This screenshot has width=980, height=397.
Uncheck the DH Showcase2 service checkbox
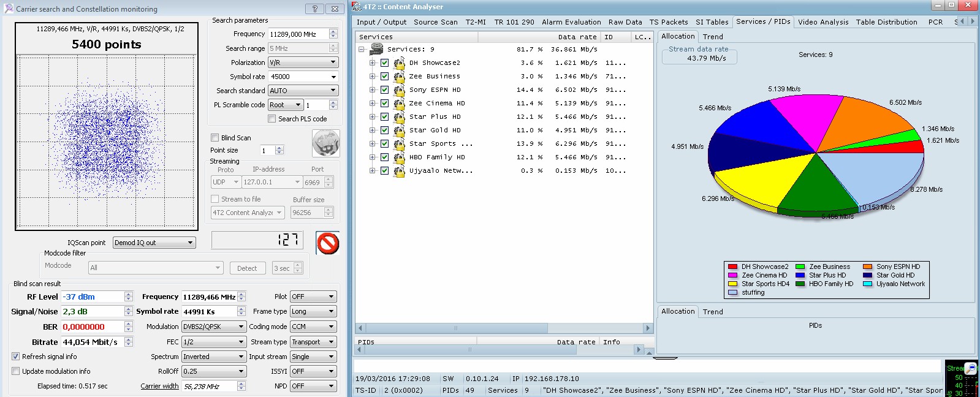[x=384, y=62]
